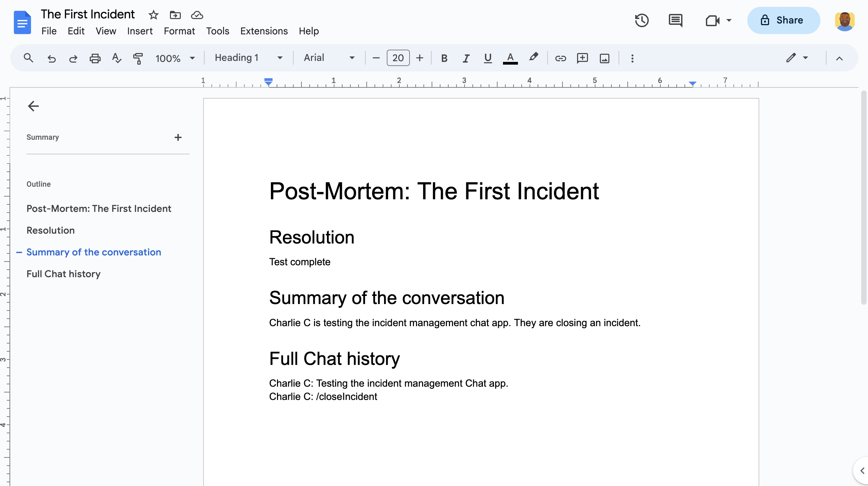Click the Insert image icon
The height and width of the screenshot is (486, 868).
tap(605, 58)
